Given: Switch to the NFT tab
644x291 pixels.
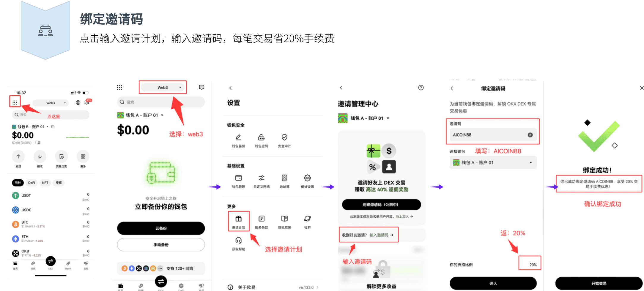Looking at the screenshot, I should tap(45, 183).
